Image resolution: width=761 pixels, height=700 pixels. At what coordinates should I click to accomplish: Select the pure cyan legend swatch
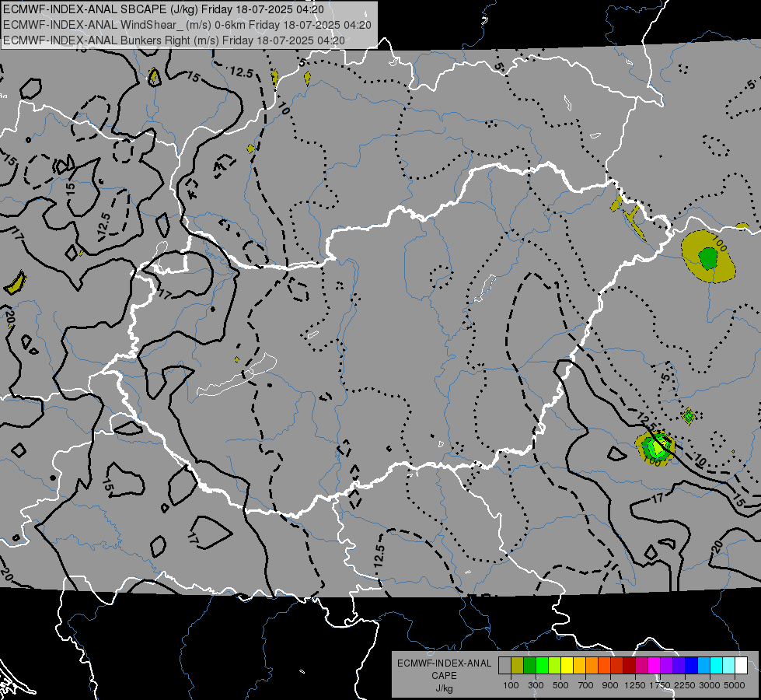[717, 666]
